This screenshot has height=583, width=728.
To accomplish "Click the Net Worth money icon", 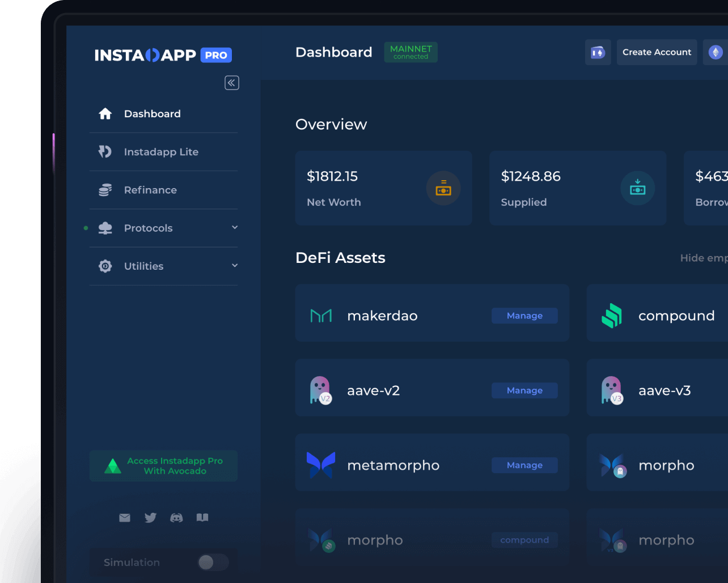I will click(x=443, y=188).
